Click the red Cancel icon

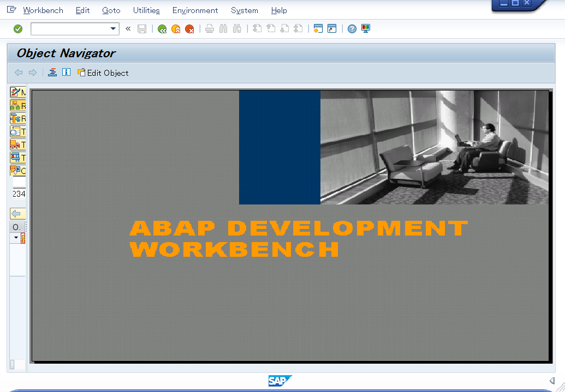pos(189,29)
